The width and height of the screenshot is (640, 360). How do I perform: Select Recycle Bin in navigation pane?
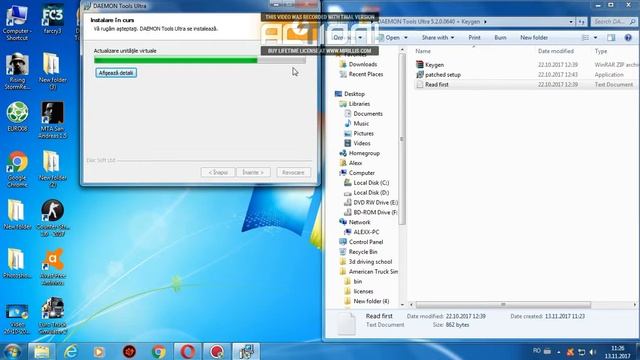pos(363,252)
